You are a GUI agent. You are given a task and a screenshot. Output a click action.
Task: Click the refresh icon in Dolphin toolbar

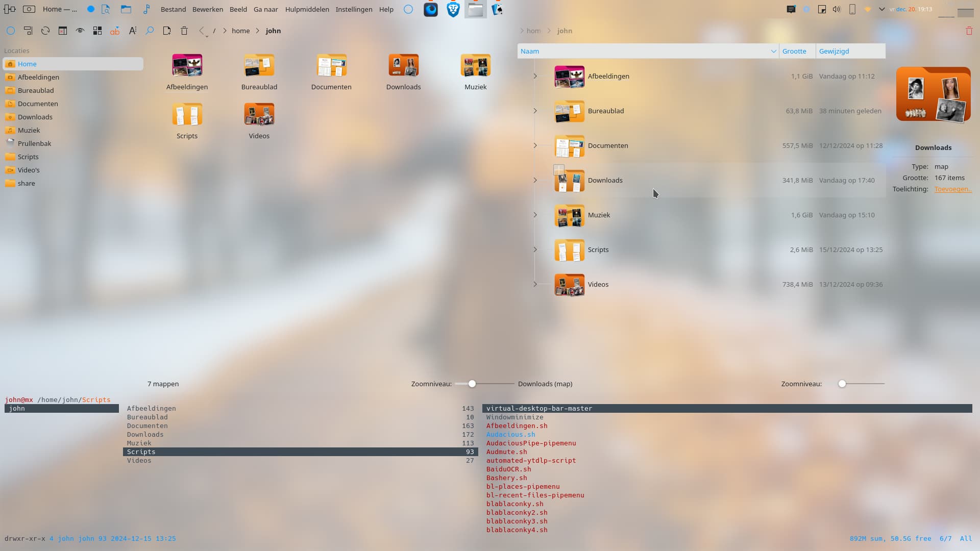tap(45, 31)
